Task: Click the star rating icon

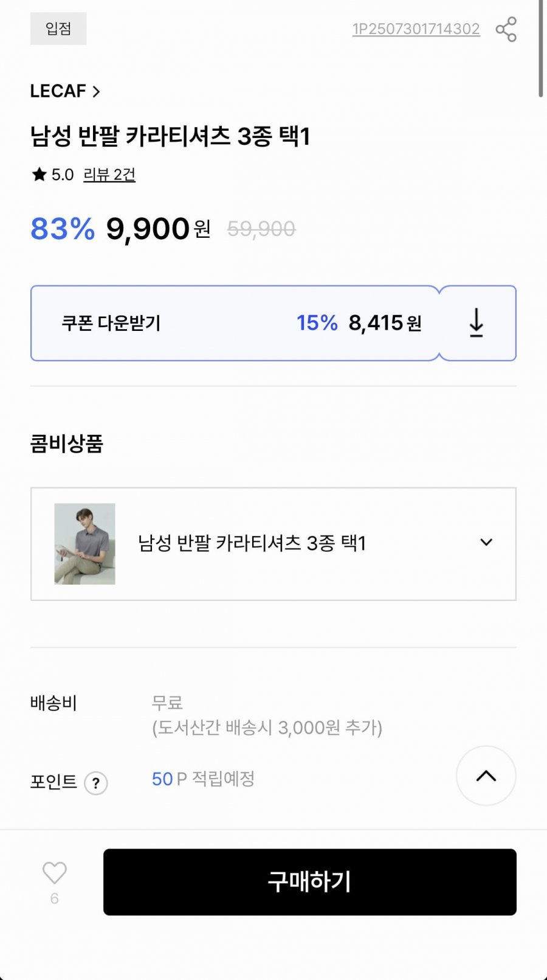Action: point(40,175)
